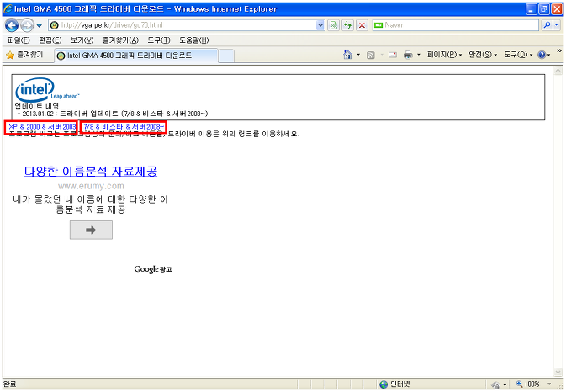Click the ad arrow button
This screenshot has height=392, width=566.
tap(91, 230)
